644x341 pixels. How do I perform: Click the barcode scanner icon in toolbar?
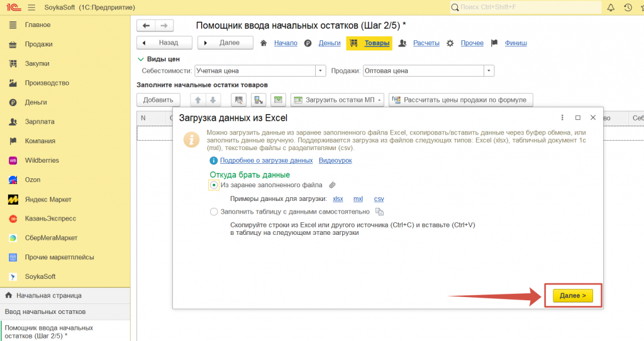(x=239, y=100)
